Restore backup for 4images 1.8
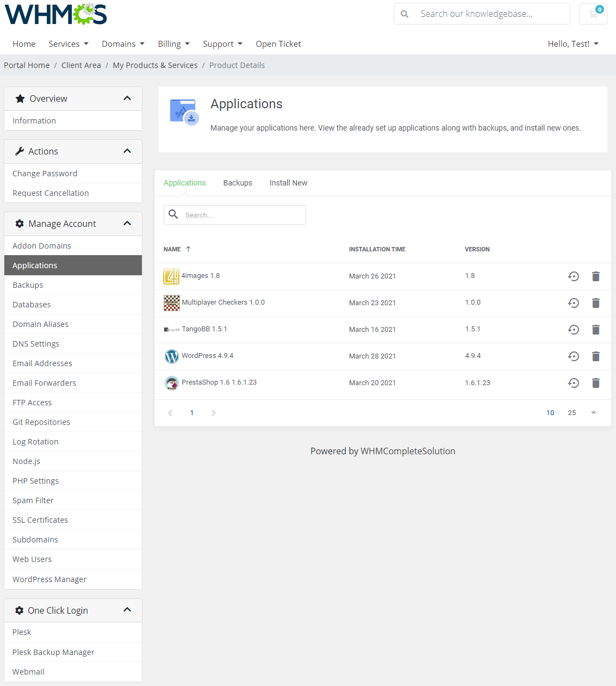Screen dimensions: 616x686 pos(574,276)
